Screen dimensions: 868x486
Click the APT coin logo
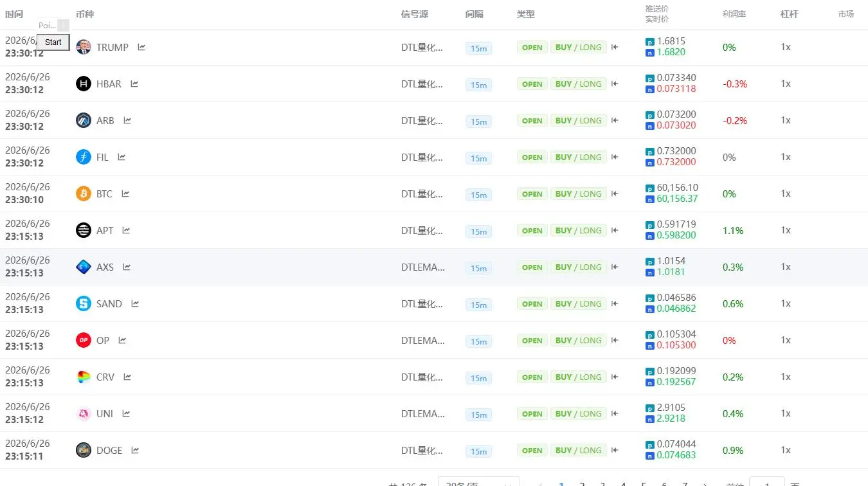[84, 230]
